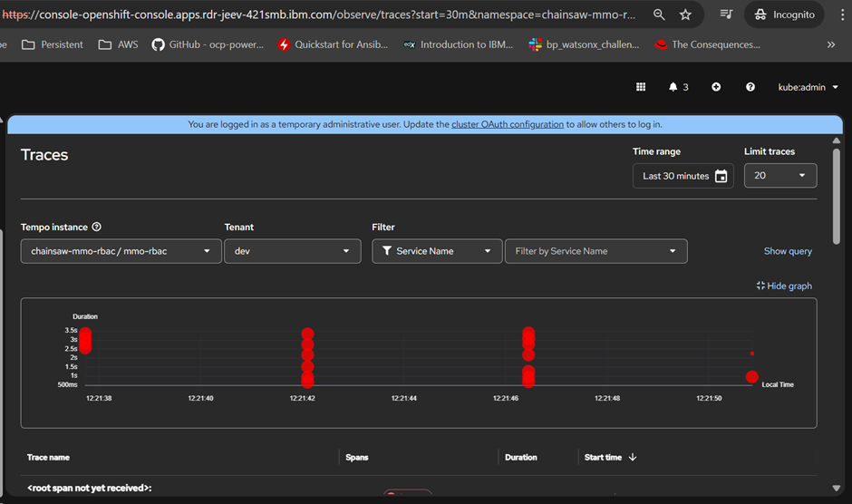
Task: Click the Tempo instance help icon
Action: (x=97, y=228)
